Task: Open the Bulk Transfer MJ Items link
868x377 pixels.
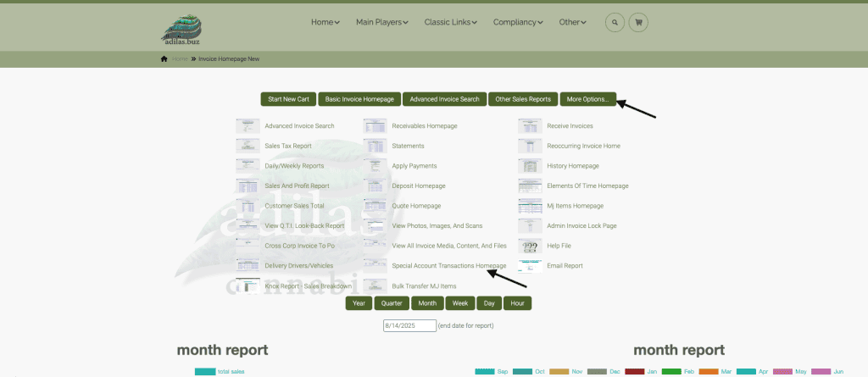Action: [x=424, y=286]
